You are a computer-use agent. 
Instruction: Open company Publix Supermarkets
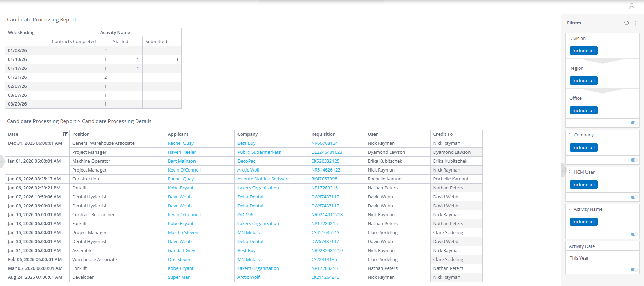coord(259,152)
